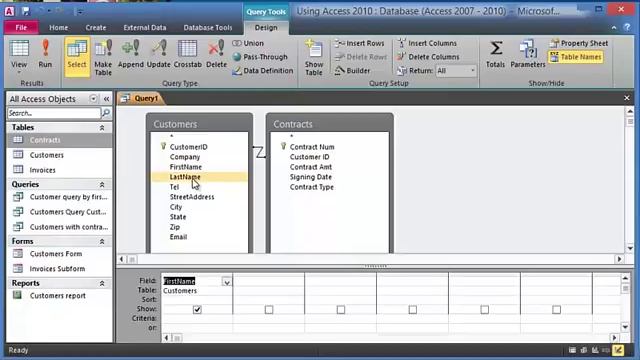Check Show box in fifth grid column
Viewport: 640px width, 360px height.
coord(484,310)
